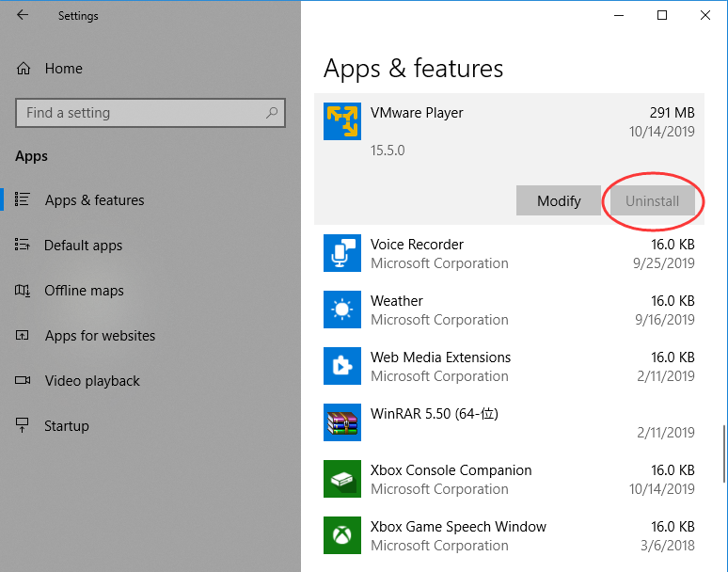Viewport: 728px width, 572px height.
Task: Select the Startup icon
Action: 22,425
